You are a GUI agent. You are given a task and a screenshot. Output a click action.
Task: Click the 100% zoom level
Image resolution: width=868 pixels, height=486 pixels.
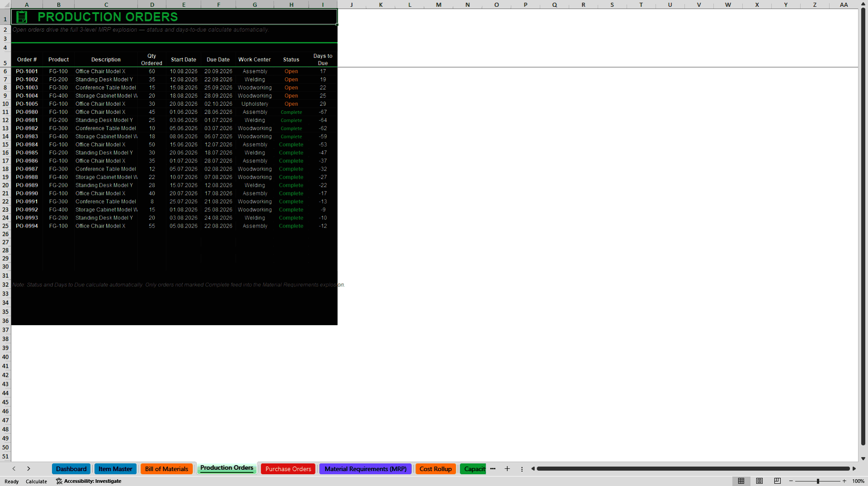click(858, 481)
